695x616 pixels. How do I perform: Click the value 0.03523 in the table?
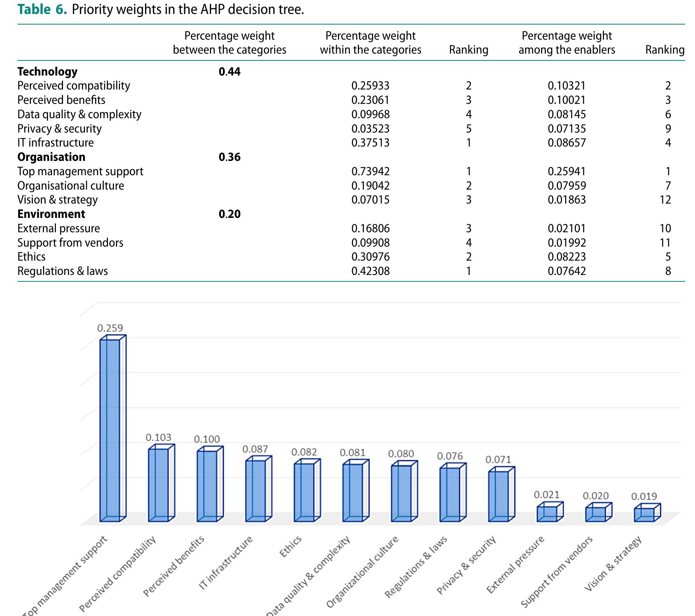coord(370,129)
